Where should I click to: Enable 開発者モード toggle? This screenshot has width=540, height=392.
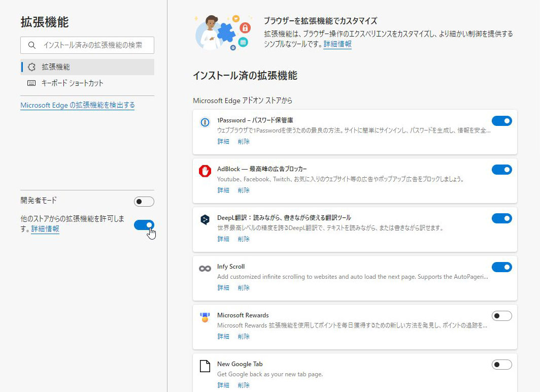click(x=144, y=202)
